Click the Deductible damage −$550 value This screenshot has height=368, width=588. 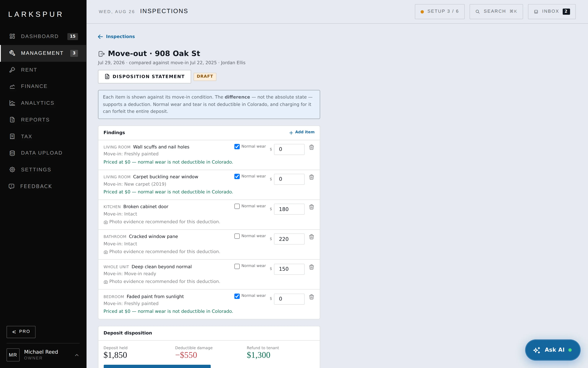(x=186, y=355)
